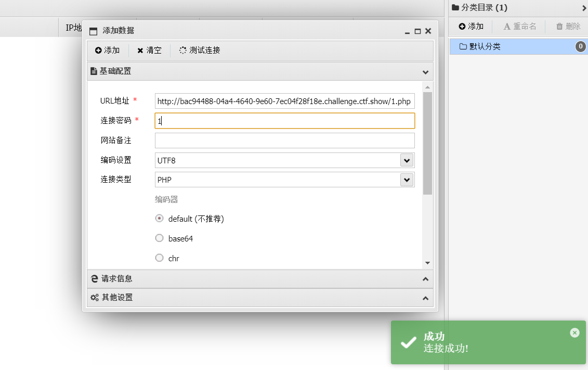The height and width of the screenshot is (370, 588).
Task: Click the 成功 heading in the green toast
Action: click(x=434, y=336)
